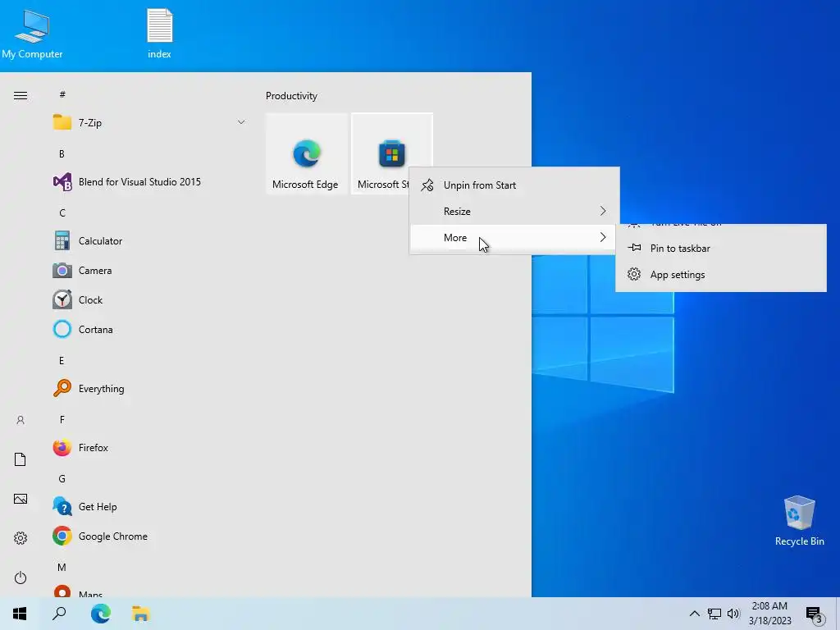The height and width of the screenshot is (630, 840).
Task: Open Documents from Start sidebar
Action: tap(21, 459)
